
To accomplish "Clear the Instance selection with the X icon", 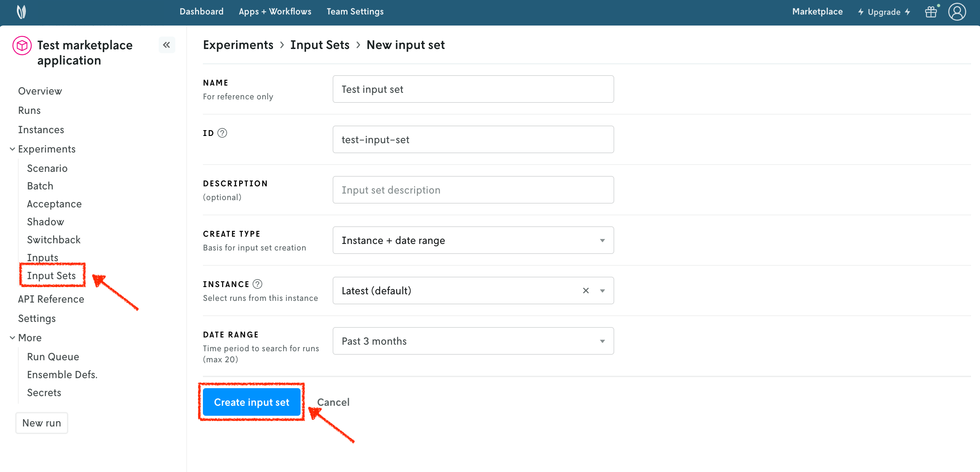I will (x=586, y=291).
